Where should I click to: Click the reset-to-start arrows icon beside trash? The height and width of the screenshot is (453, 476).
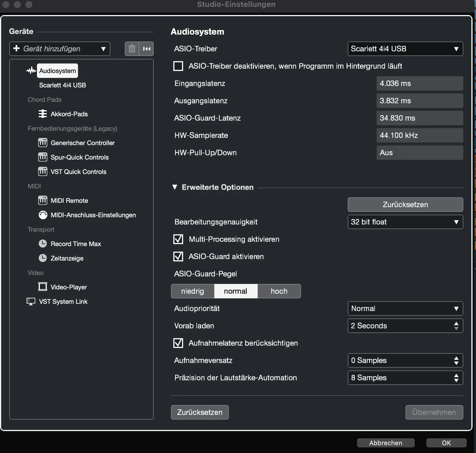pyautogui.click(x=146, y=49)
